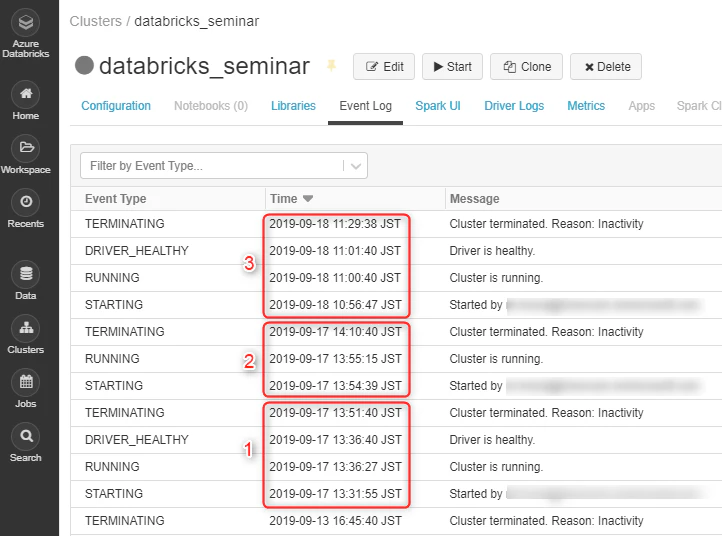Click the Event Type column header
The width and height of the screenshot is (722, 536).
(116, 199)
